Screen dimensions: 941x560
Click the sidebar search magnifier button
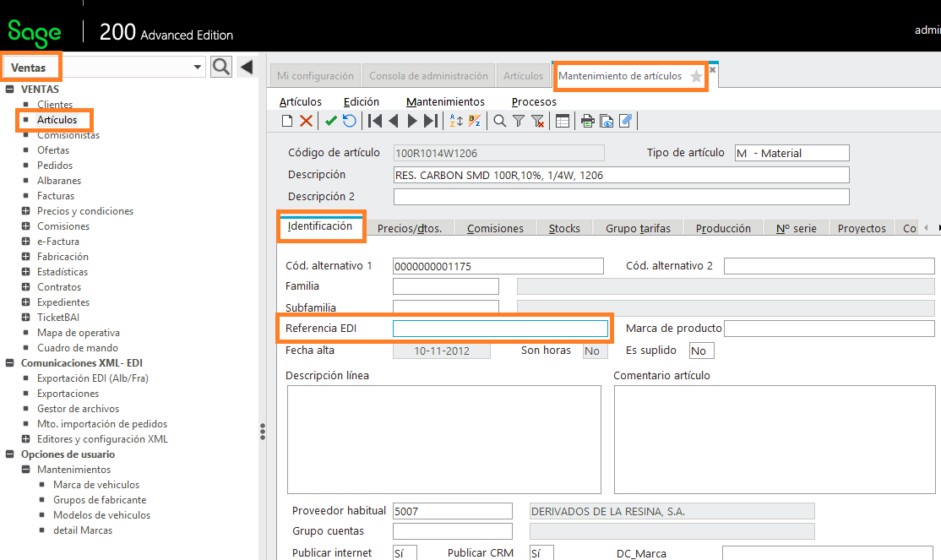coord(220,67)
